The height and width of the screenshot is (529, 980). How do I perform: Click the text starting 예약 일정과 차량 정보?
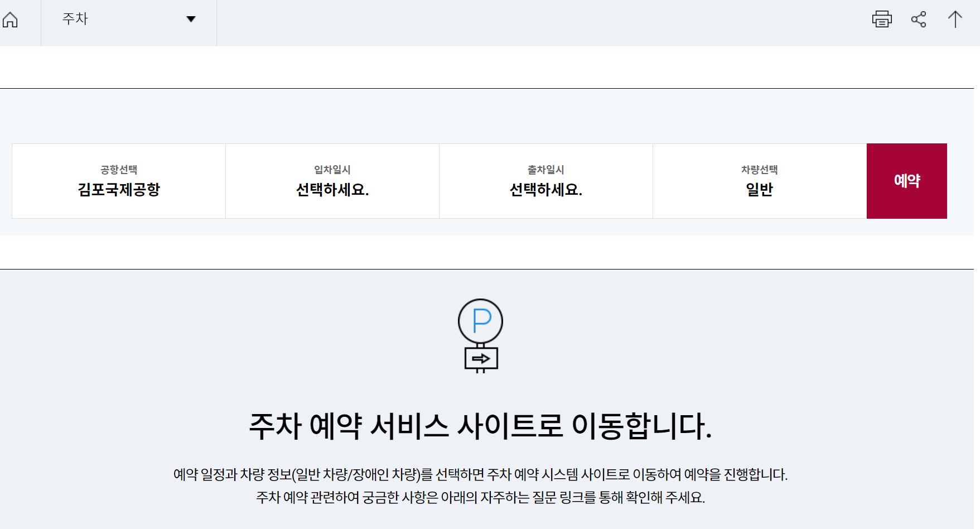480,474
